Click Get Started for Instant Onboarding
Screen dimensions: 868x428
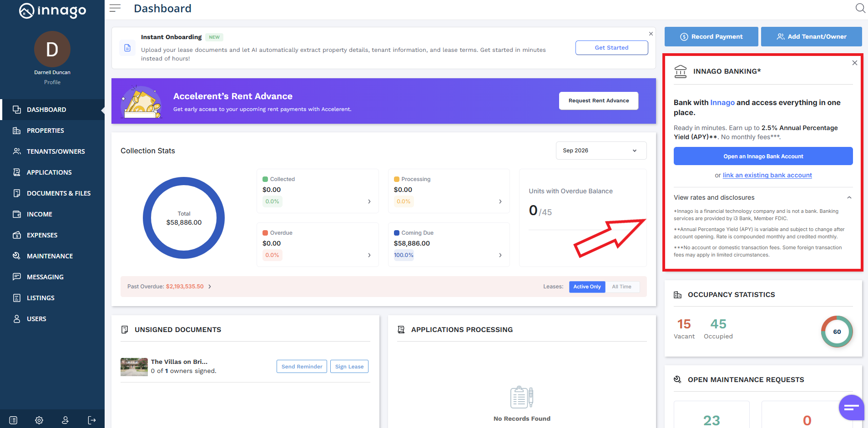click(x=611, y=48)
